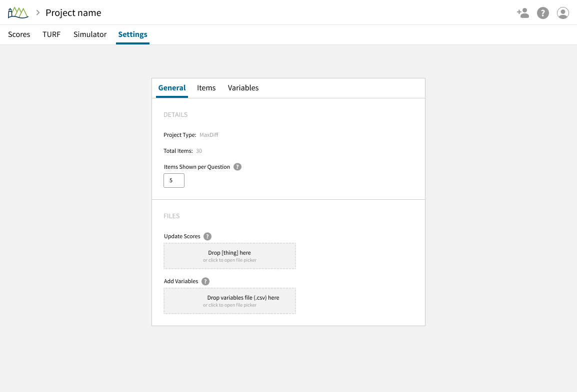Click the Project name breadcrumb title
577x392 pixels.
(73, 13)
